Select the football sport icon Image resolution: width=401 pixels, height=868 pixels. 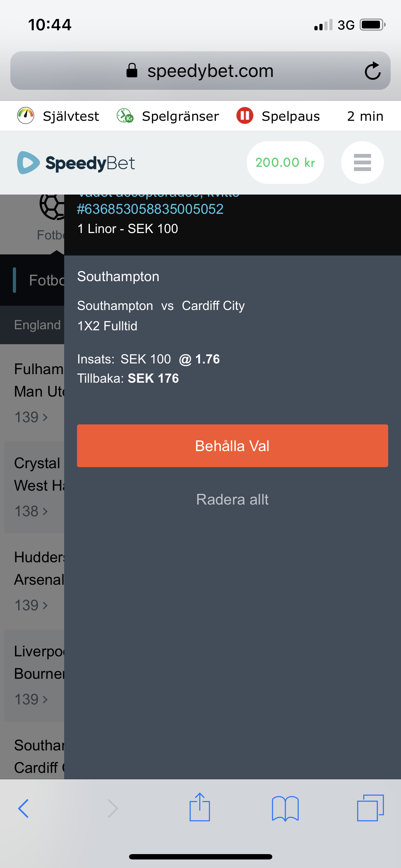coord(52,207)
